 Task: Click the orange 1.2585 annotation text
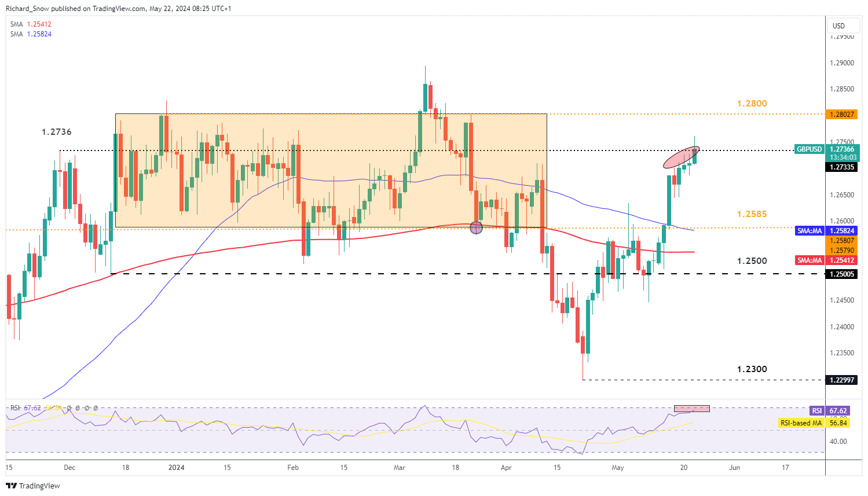(752, 214)
